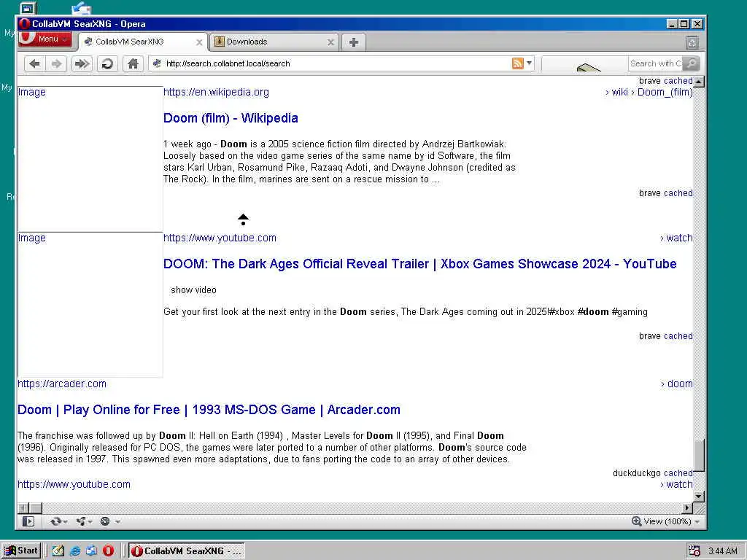Launch Outlook Express from quick launch

91,551
